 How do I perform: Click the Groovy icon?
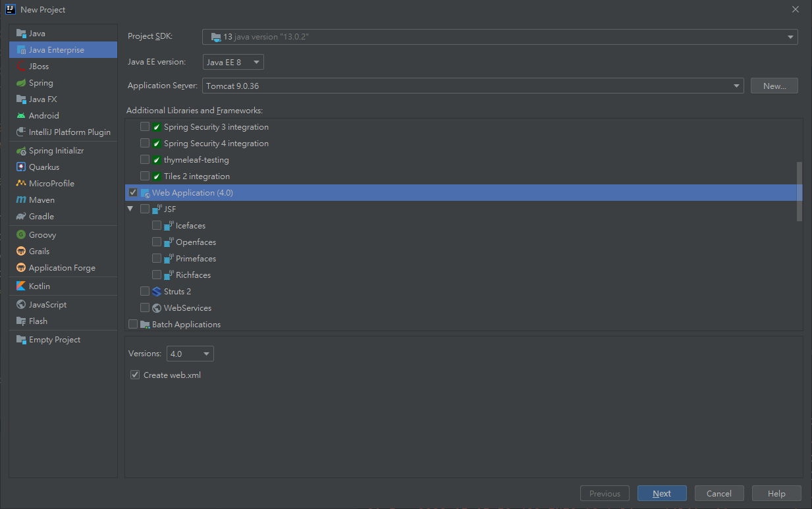coord(21,235)
